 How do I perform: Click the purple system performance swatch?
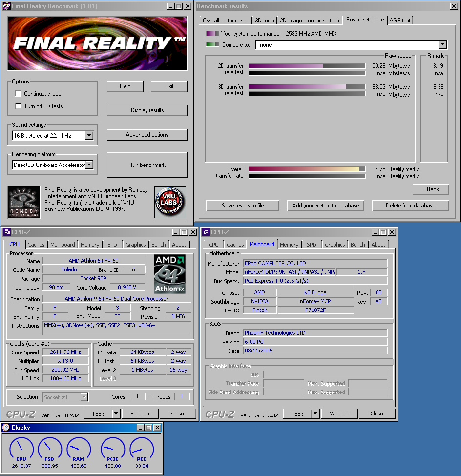tap(212, 33)
